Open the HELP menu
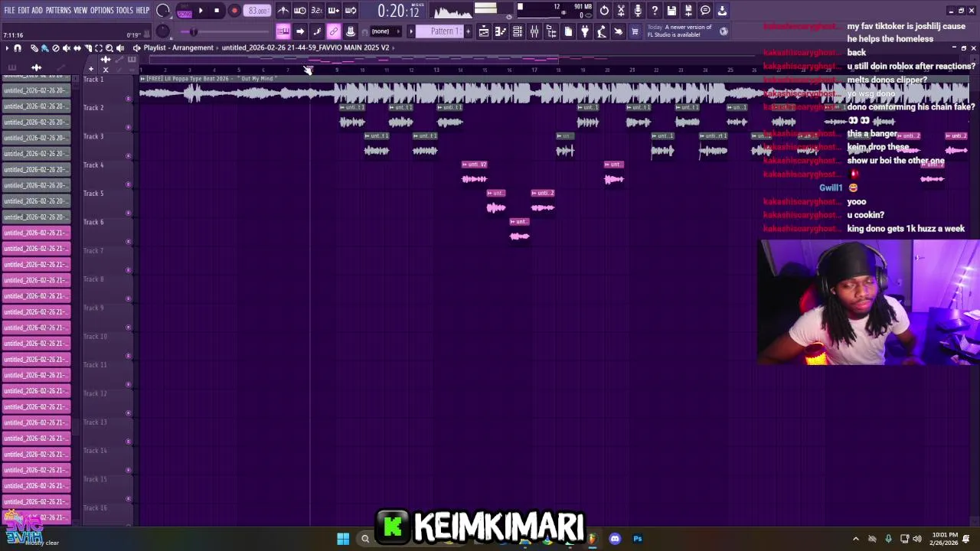 point(142,10)
